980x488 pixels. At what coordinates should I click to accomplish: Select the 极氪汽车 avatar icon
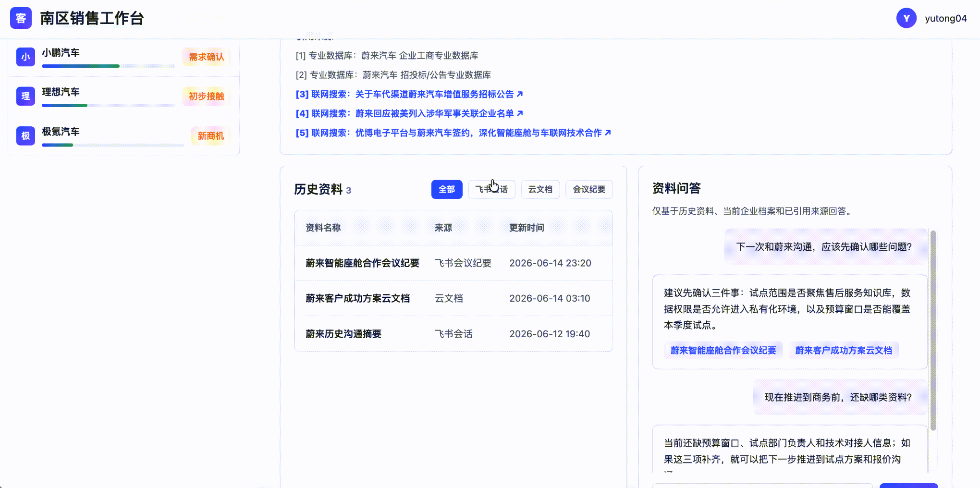[25, 136]
